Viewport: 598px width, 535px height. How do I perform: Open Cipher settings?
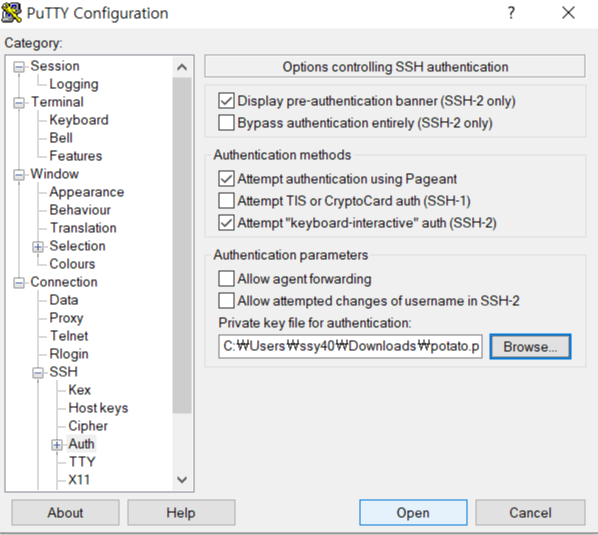88,426
